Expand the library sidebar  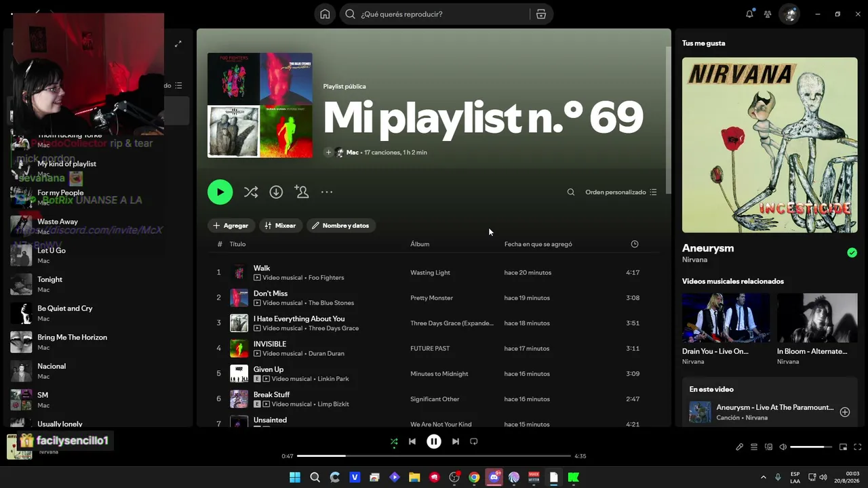[178, 44]
